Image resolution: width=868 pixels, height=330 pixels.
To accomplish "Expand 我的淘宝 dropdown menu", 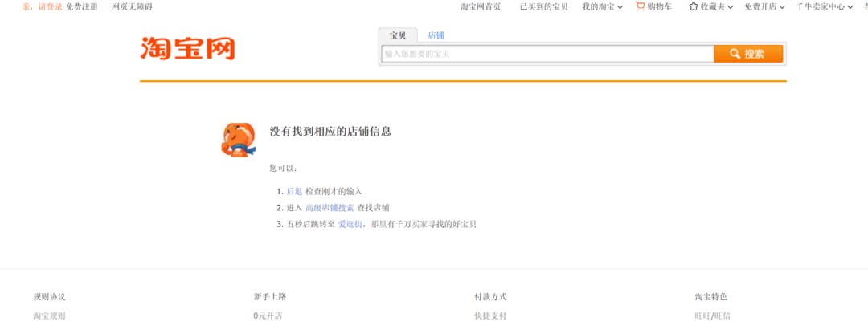I will (x=602, y=7).
